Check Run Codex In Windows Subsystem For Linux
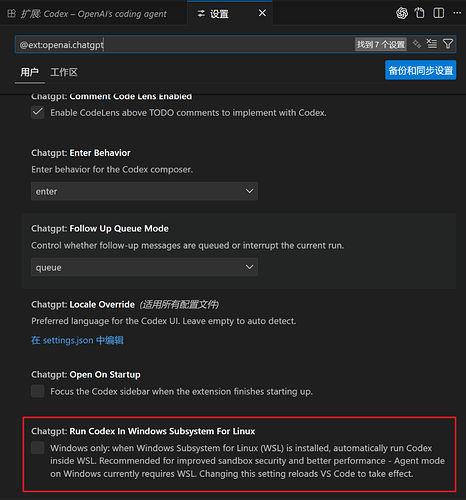 pyautogui.click(x=38, y=448)
